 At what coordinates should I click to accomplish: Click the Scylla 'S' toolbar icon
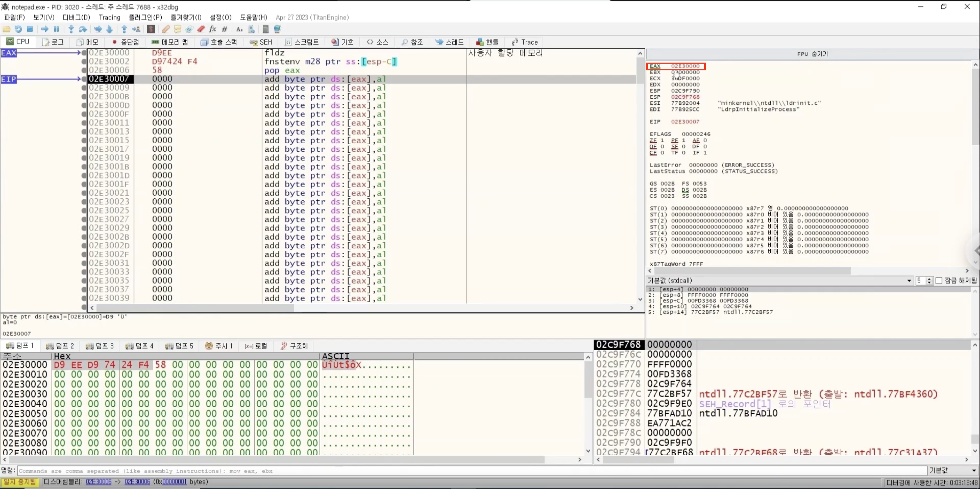(151, 29)
